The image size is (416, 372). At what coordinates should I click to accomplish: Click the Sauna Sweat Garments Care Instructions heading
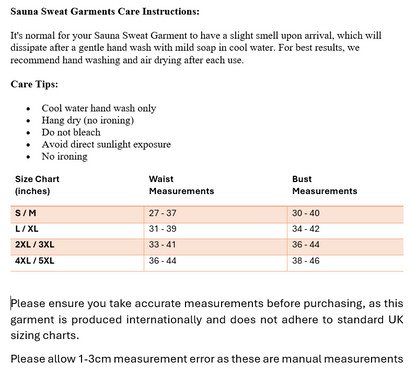(105, 11)
